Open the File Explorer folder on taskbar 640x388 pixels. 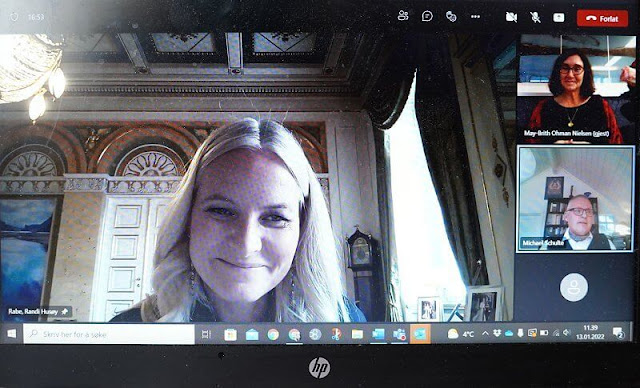357,335
